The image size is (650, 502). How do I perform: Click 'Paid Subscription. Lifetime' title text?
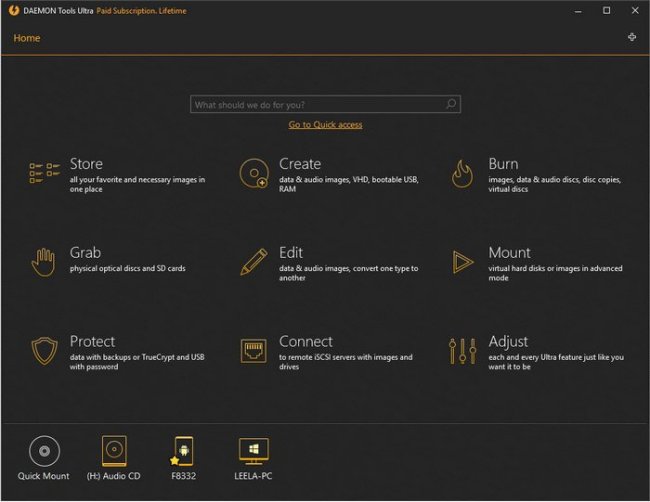pos(141,11)
